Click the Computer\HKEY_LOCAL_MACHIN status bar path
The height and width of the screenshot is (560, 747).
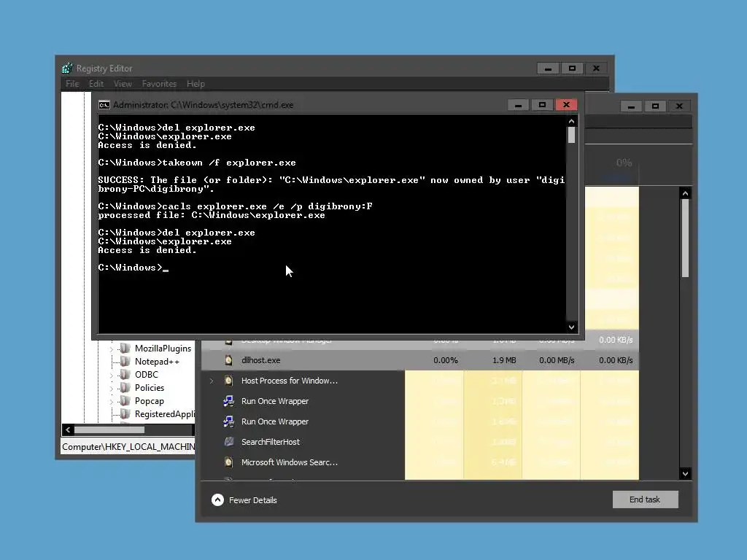pyautogui.click(x=128, y=447)
